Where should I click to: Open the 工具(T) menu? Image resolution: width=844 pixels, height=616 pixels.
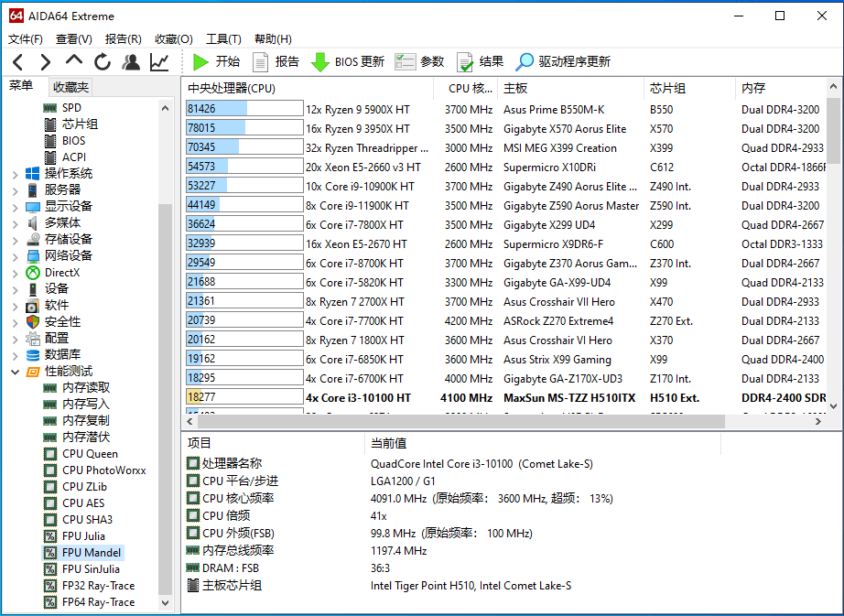tap(223, 39)
